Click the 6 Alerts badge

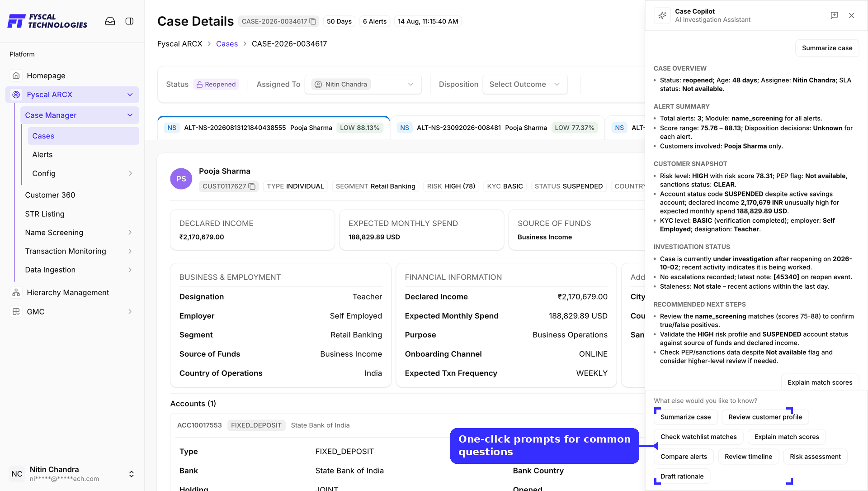pyautogui.click(x=375, y=21)
